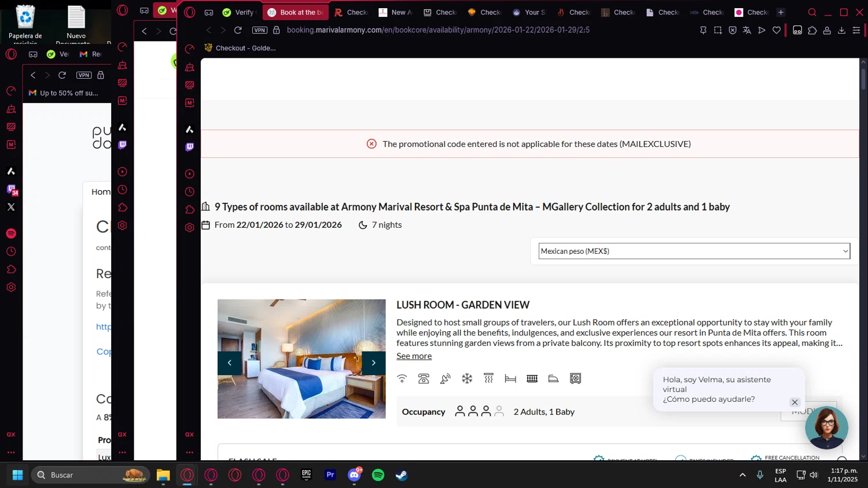
Task: Take a snapshot with the dashed-square icon
Action: click(718, 30)
